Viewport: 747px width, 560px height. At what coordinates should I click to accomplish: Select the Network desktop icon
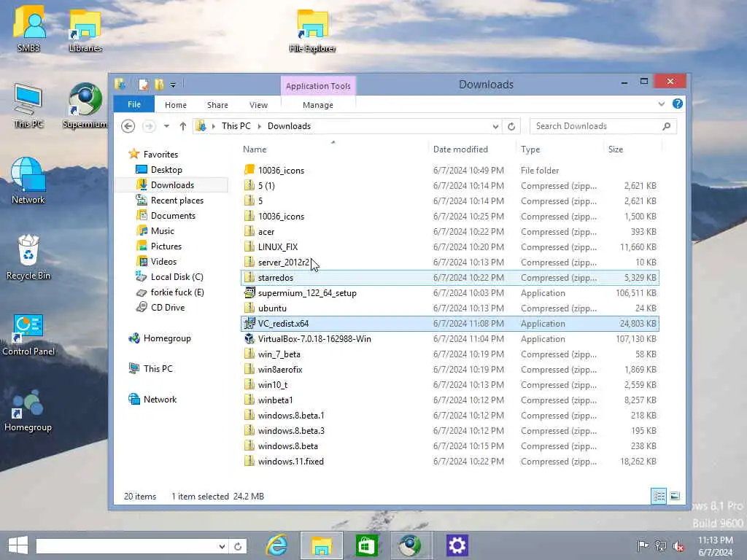click(x=28, y=181)
